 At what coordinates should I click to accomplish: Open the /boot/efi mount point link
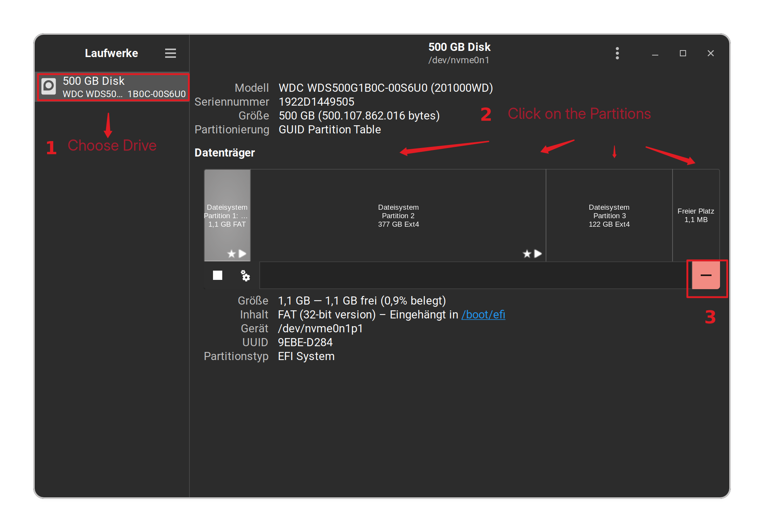click(483, 315)
